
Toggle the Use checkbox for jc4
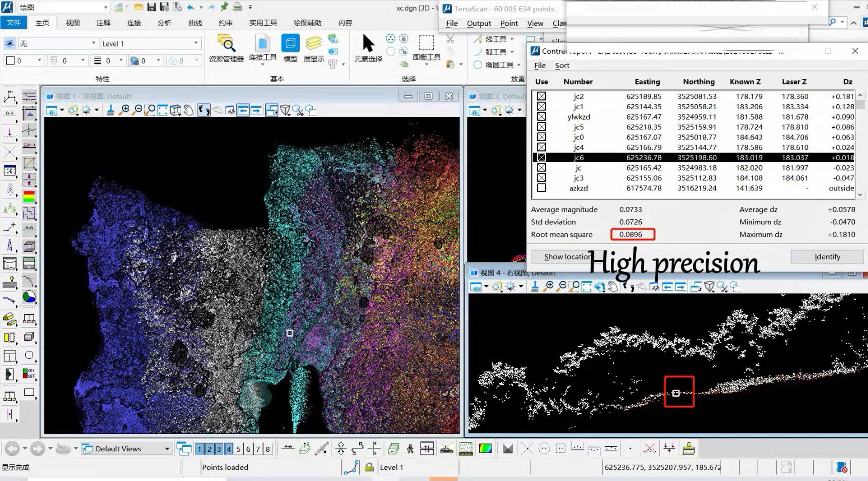541,147
